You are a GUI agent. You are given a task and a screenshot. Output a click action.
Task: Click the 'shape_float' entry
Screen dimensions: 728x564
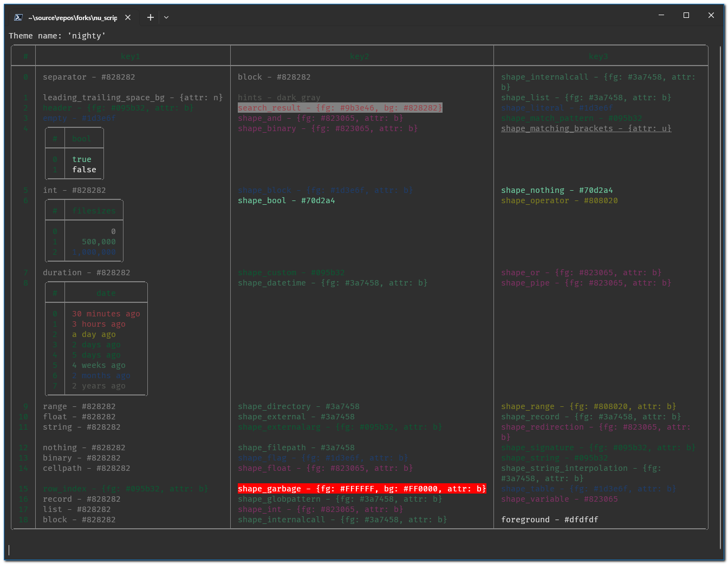(326, 468)
